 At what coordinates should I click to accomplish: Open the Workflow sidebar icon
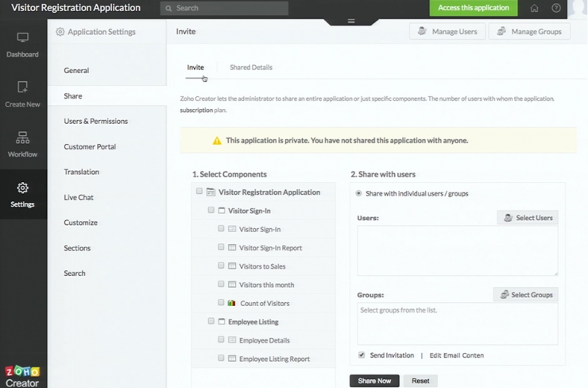22,138
